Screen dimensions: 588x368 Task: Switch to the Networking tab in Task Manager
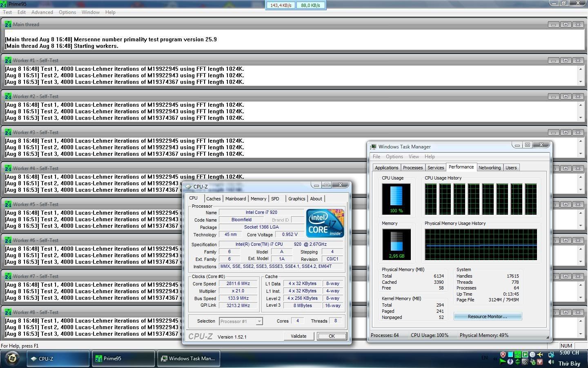(490, 168)
